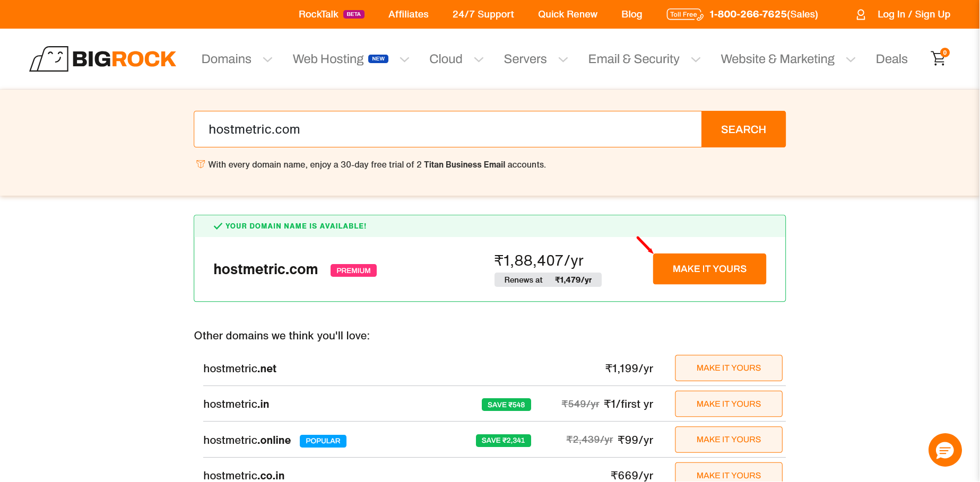Click Log In / Sign Up
980x482 pixels.
click(x=914, y=14)
